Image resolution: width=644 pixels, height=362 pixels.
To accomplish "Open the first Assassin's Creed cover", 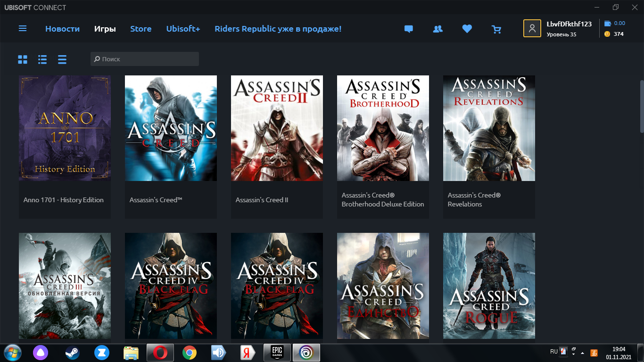I will (171, 128).
